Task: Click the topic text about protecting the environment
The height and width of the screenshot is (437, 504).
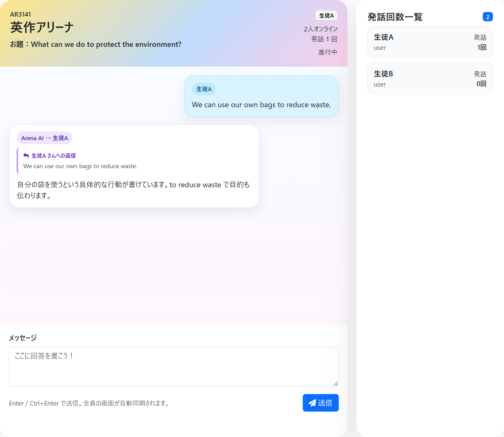Action: pos(96,44)
